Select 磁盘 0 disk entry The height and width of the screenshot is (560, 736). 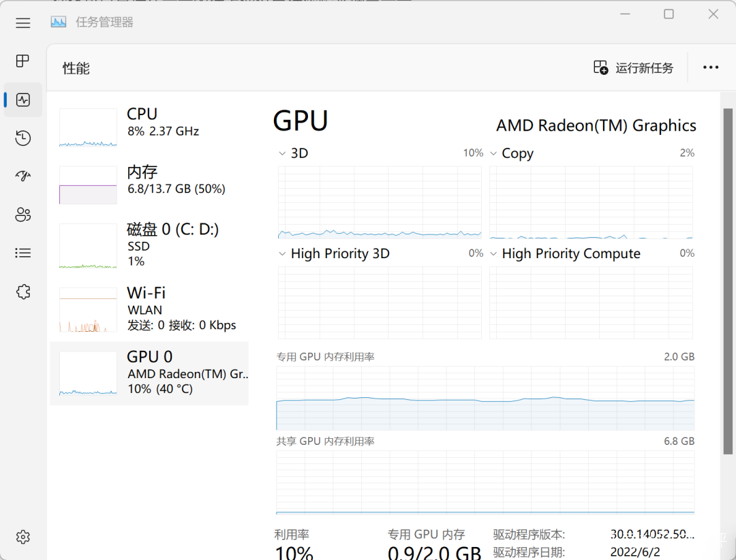149,245
